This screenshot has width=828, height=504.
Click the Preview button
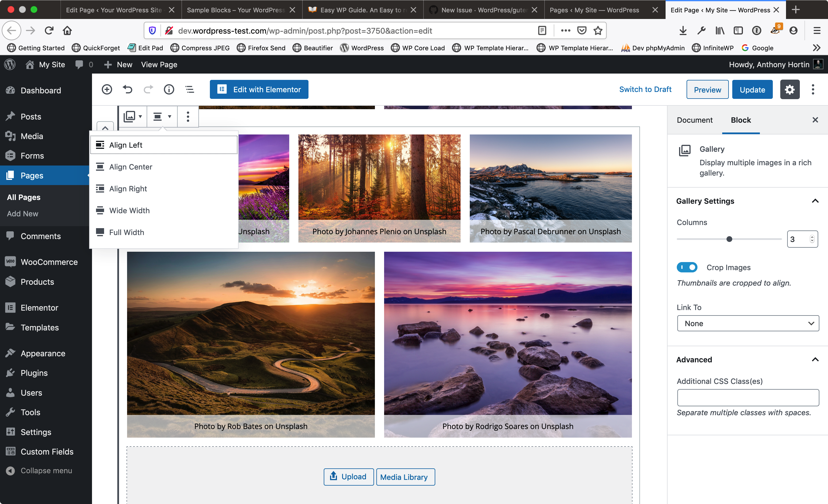707,89
